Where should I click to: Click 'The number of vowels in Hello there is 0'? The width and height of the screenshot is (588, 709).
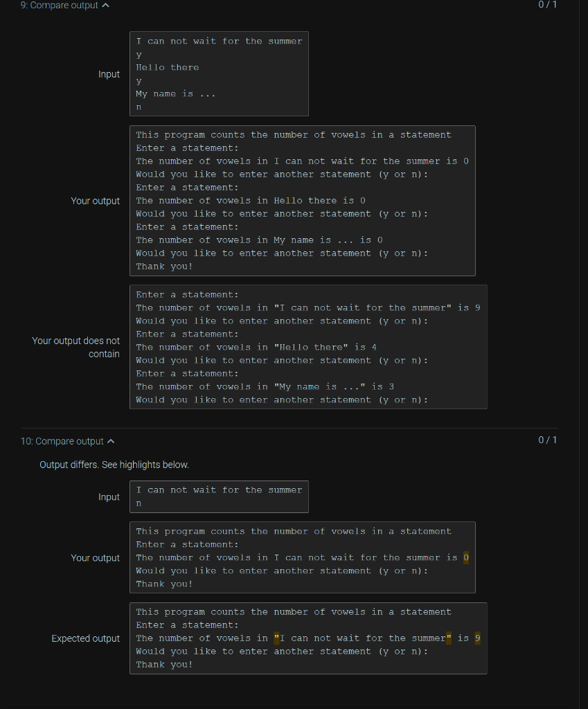pyautogui.click(x=251, y=201)
